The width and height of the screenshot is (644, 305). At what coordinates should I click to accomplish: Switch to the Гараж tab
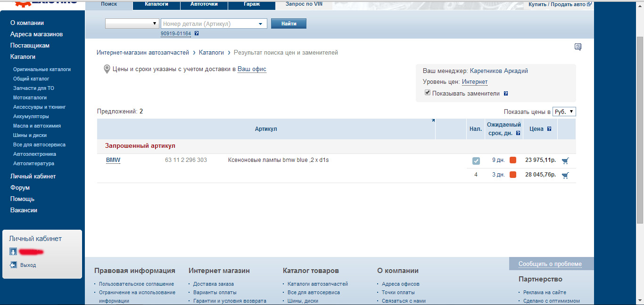click(x=252, y=4)
